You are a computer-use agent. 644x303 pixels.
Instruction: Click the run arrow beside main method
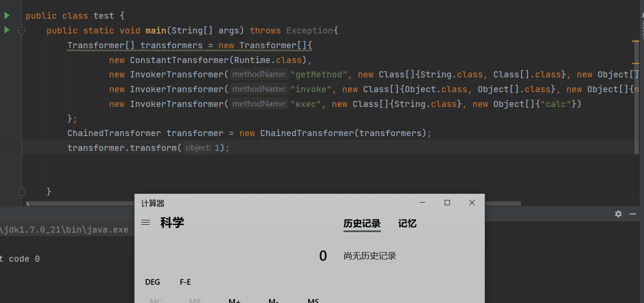(7, 30)
